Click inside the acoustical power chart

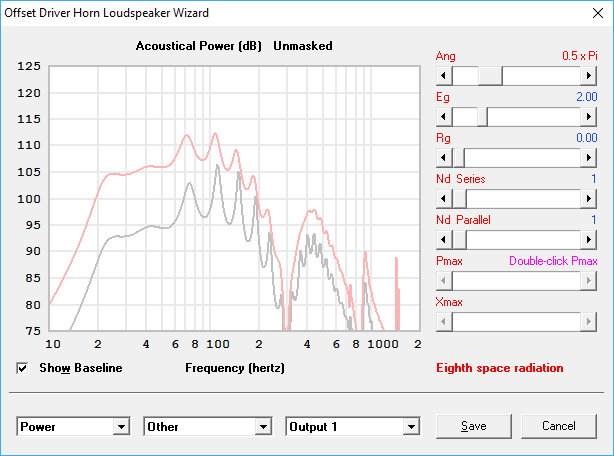tap(234, 198)
